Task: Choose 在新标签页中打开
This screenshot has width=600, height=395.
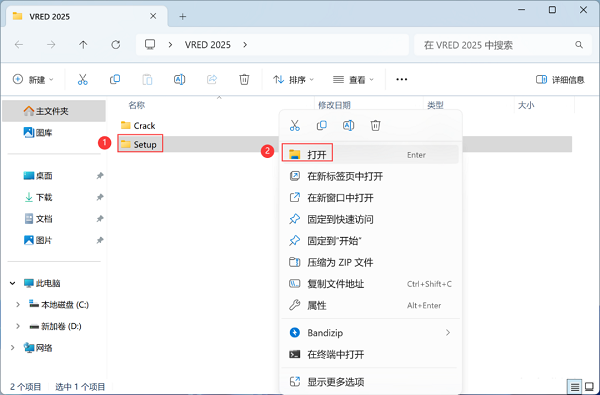Action: point(370,176)
